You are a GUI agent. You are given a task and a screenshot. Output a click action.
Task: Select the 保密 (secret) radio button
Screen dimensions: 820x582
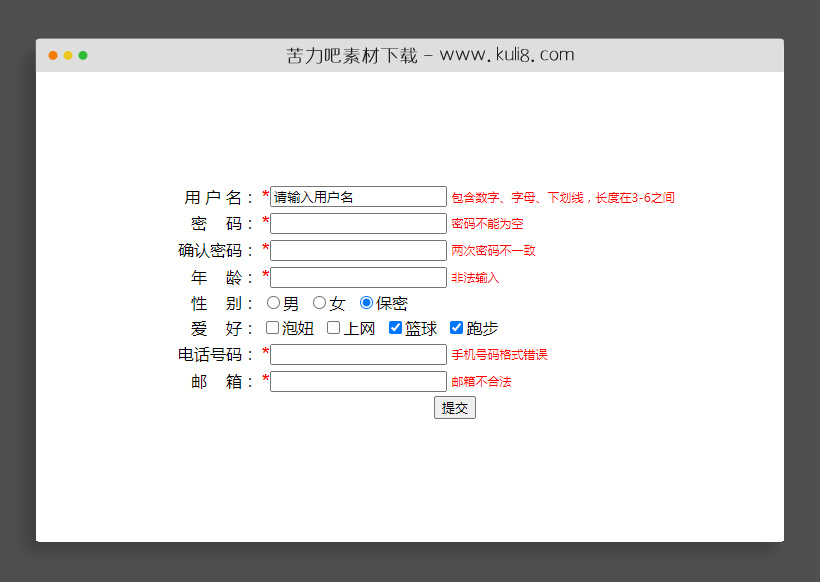point(366,302)
